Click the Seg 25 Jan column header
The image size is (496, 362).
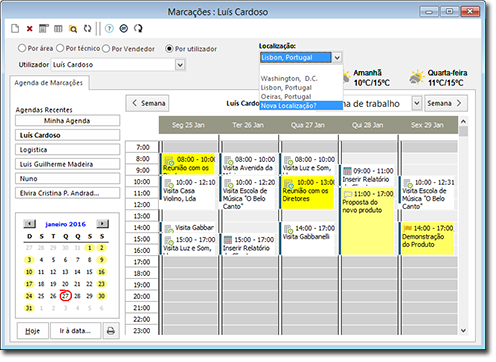(188, 125)
